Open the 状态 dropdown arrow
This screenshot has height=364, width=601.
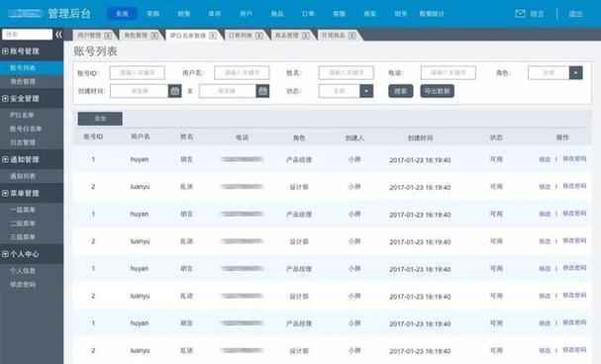[366, 91]
